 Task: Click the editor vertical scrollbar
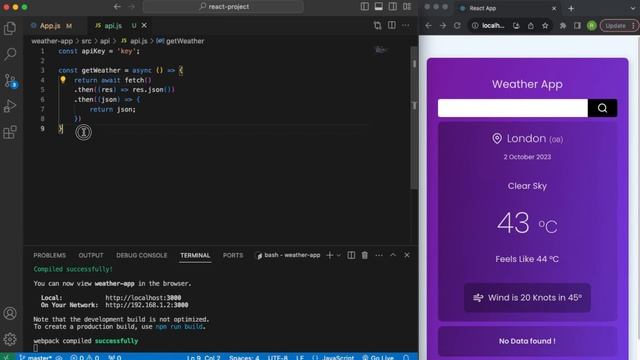[x=414, y=118]
